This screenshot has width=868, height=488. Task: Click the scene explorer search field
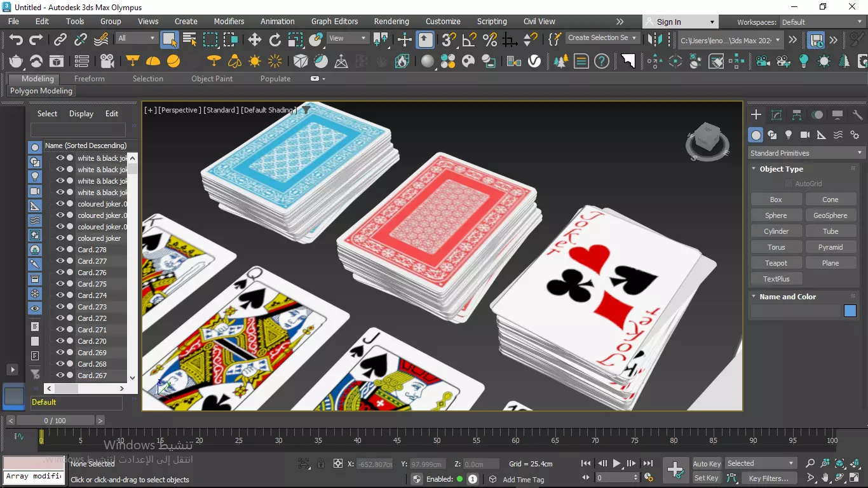78,130
